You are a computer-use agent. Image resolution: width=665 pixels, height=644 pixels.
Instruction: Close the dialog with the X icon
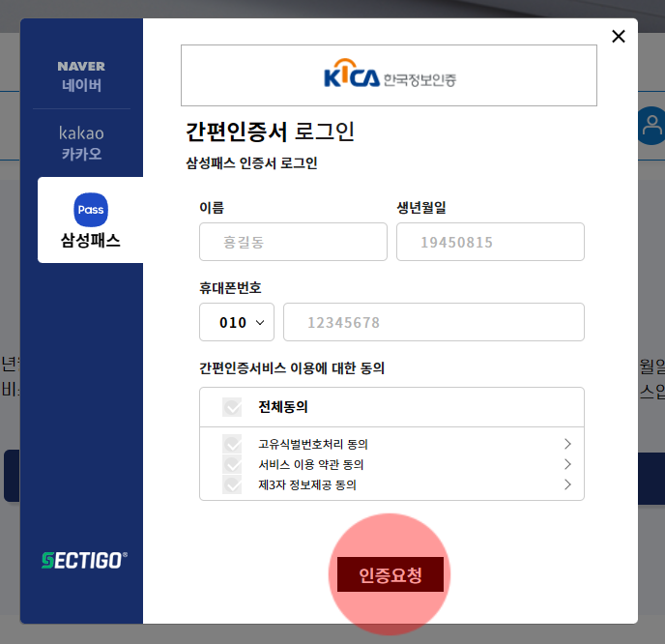[619, 37]
